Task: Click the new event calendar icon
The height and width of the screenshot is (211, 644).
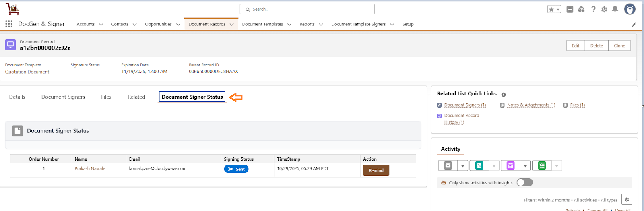Action: pos(510,165)
